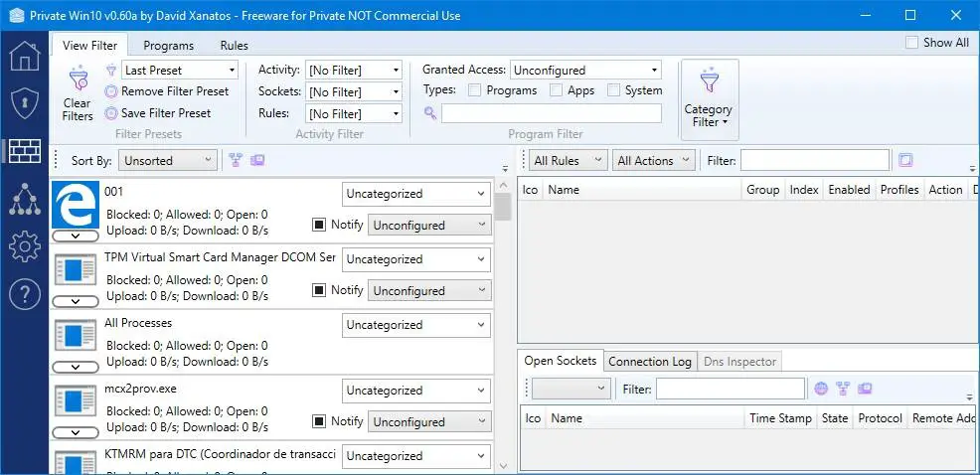Click the rules Filter text field
Image resolution: width=980 pixels, height=475 pixels.
click(x=815, y=161)
